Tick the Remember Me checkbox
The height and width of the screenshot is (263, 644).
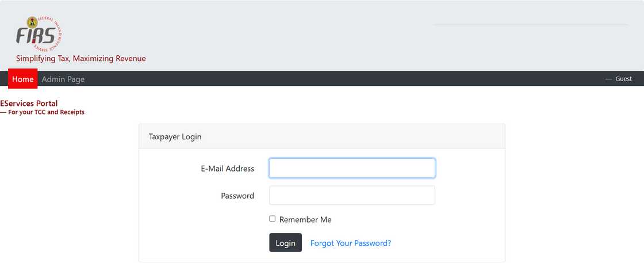(x=273, y=219)
